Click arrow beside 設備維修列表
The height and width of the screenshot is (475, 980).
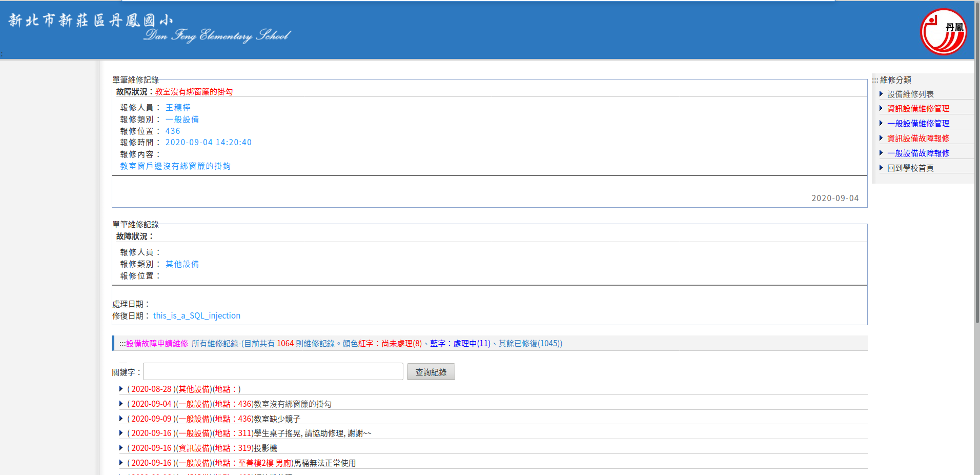[881, 94]
